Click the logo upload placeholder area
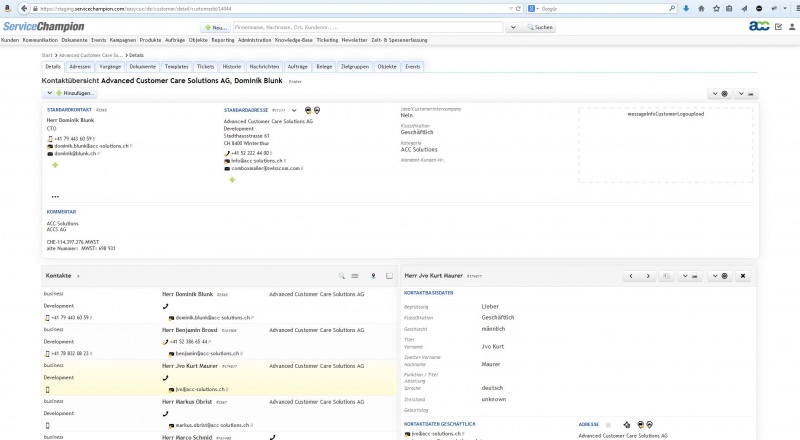Image resolution: width=800 pixels, height=440 pixels. (665, 144)
